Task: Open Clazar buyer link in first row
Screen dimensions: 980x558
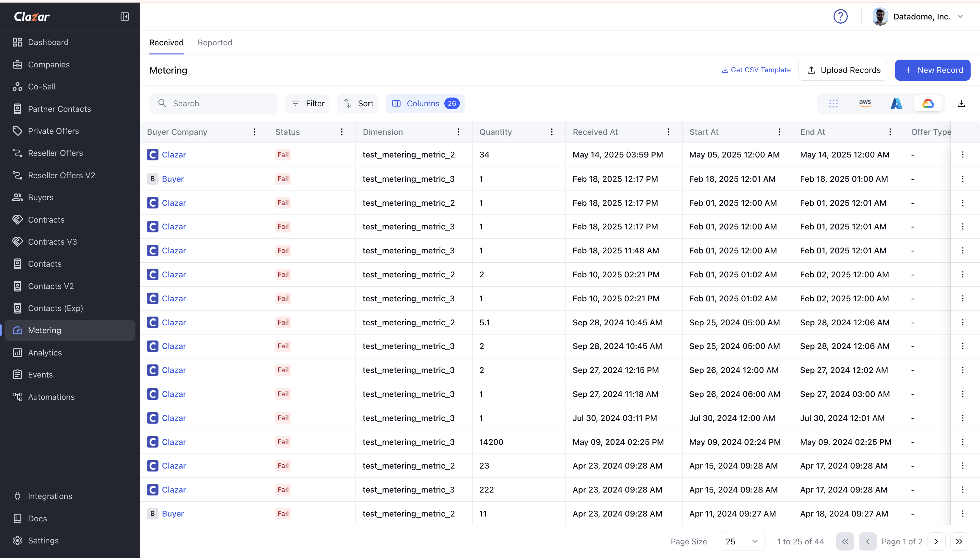Action: tap(174, 155)
